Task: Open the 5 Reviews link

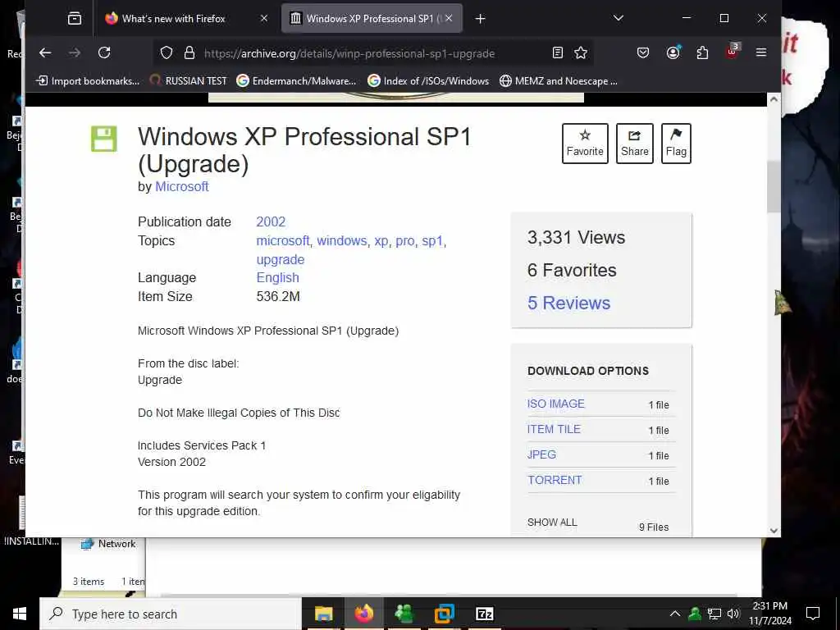Action: point(569,303)
